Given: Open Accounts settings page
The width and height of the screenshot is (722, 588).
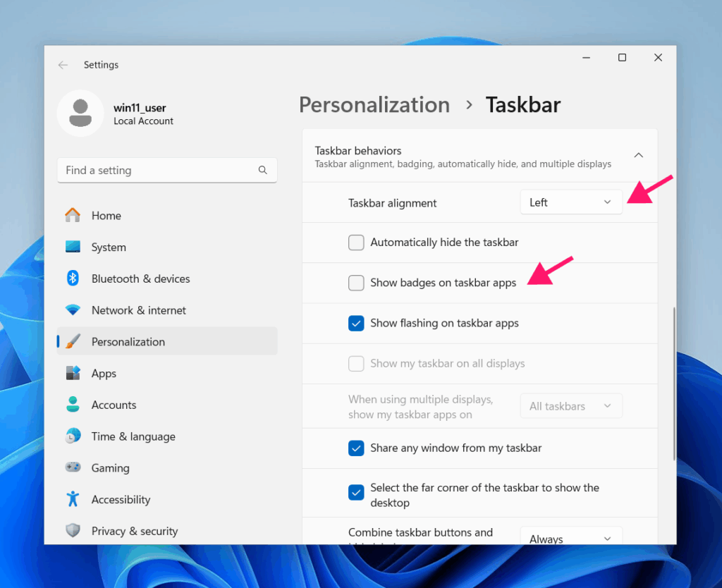Looking at the screenshot, I should click(x=166, y=405).
